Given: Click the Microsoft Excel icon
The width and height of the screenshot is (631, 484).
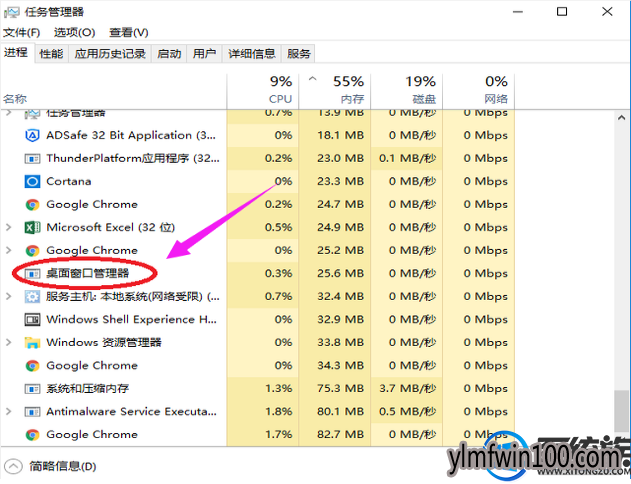Looking at the screenshot, I should tap(32, 228).
